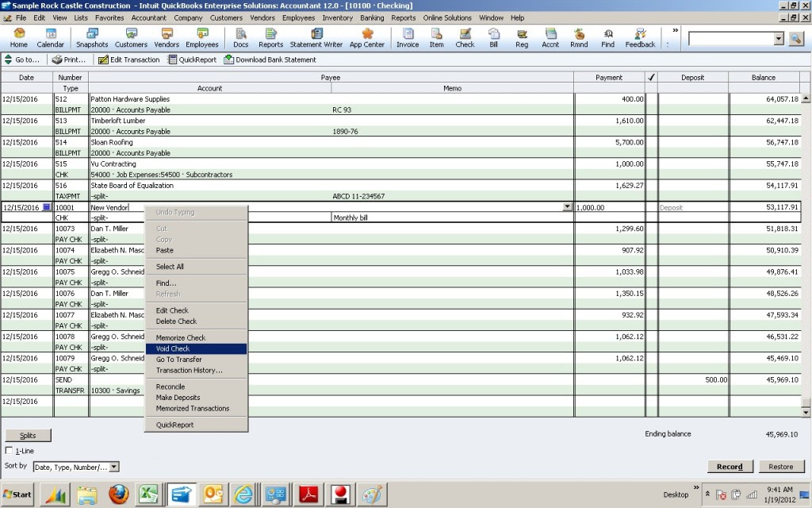Screen dimensions: 812x508
Task: Show hidden system tray icons
Action: click(x=707, y=494)
